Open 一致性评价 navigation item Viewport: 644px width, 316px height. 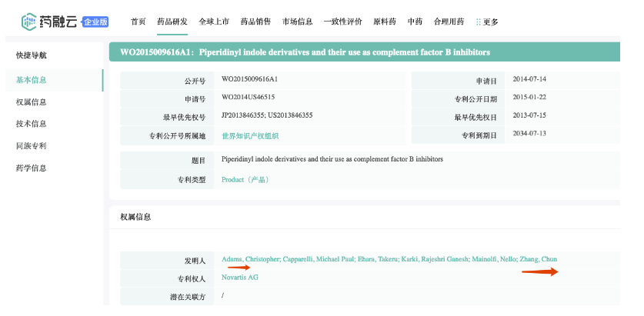(343, 22)
